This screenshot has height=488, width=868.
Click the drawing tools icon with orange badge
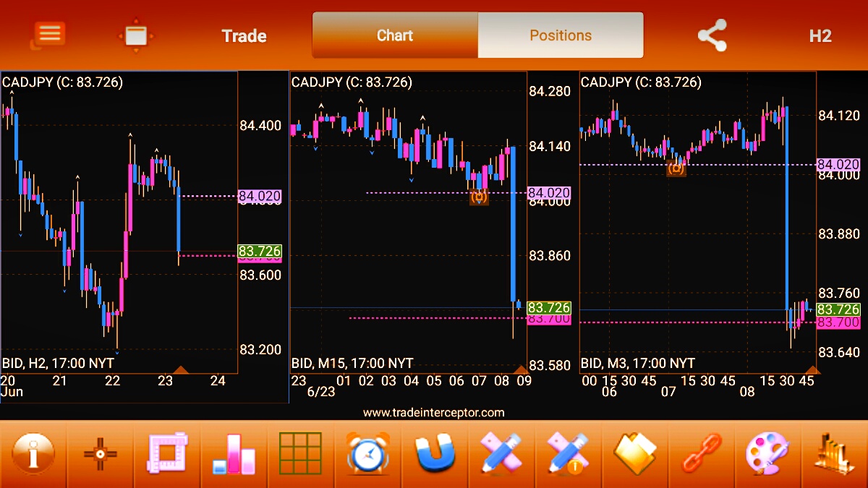[x=568, y=455]
